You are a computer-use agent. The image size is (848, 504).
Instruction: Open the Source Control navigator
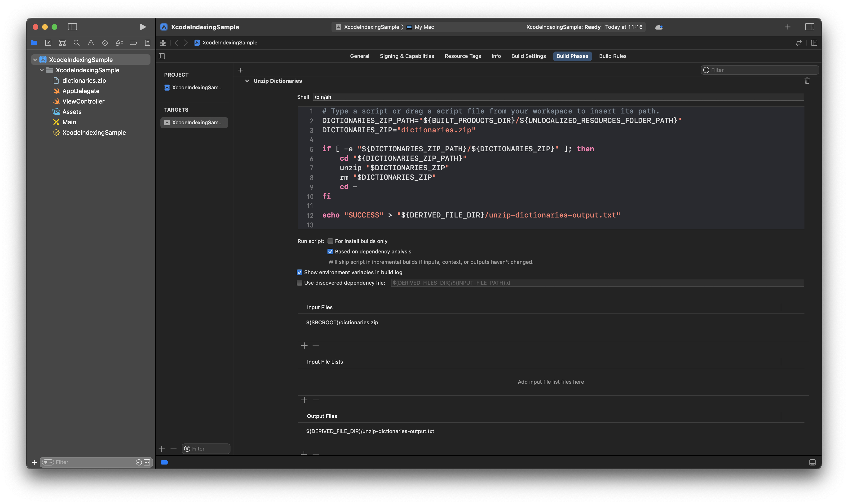click(x=48, y=43)
